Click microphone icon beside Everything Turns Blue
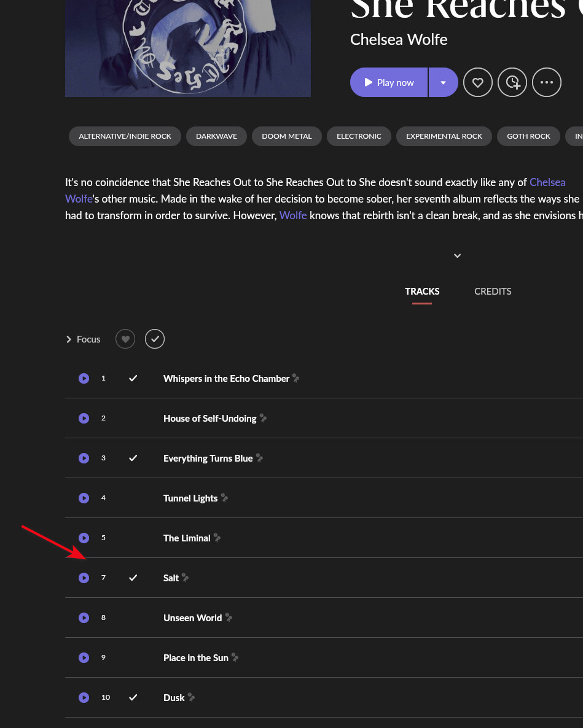Viewport: 583px width, 728px height. (x=259, y=459)
